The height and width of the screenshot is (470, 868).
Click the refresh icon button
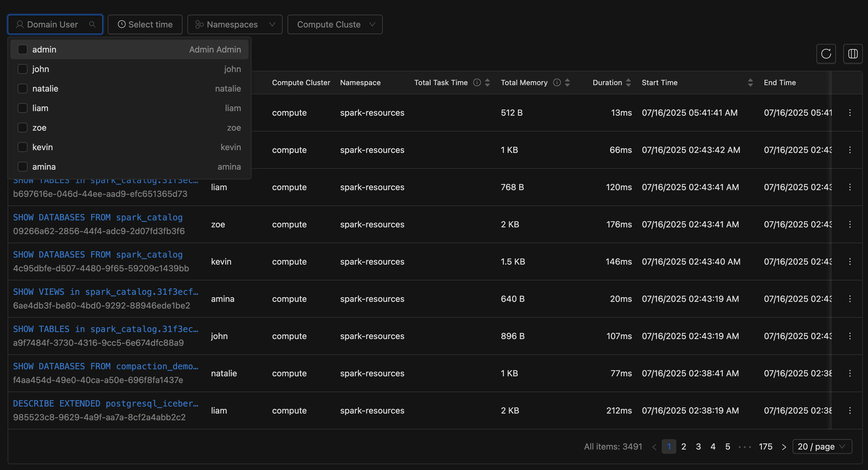point(826,54)
